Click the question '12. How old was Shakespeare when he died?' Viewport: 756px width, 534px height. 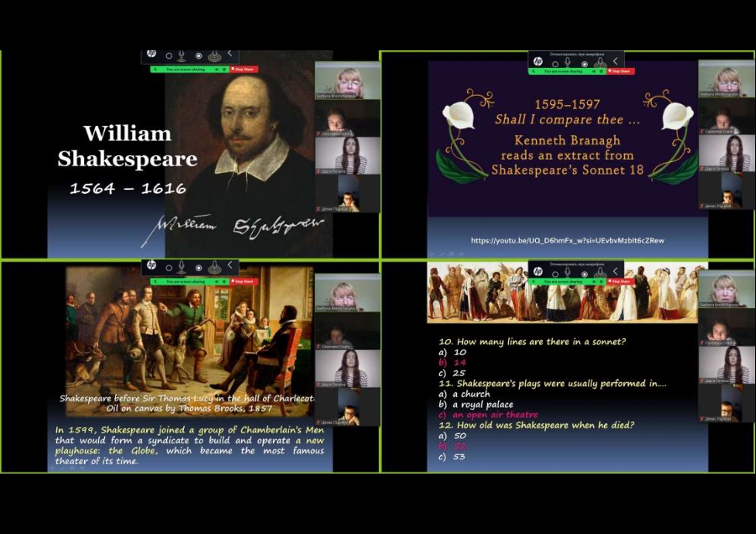[x=537, y=425]
